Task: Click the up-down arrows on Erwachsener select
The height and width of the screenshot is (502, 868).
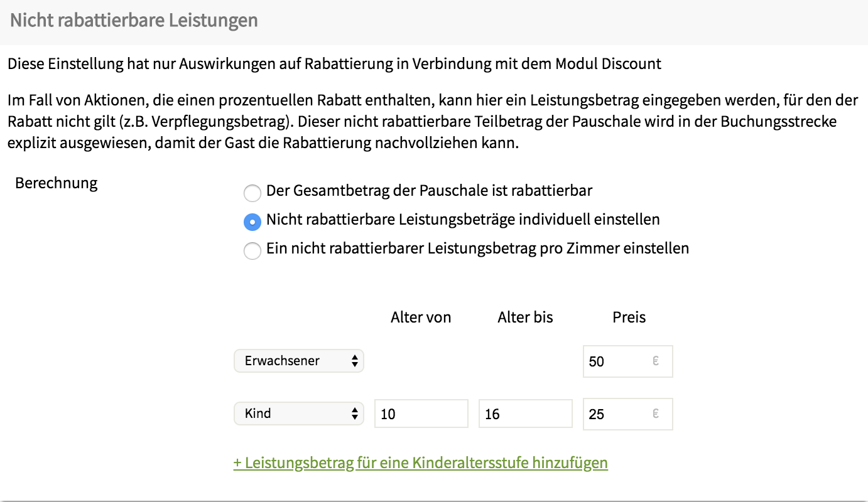Action: 355,361
